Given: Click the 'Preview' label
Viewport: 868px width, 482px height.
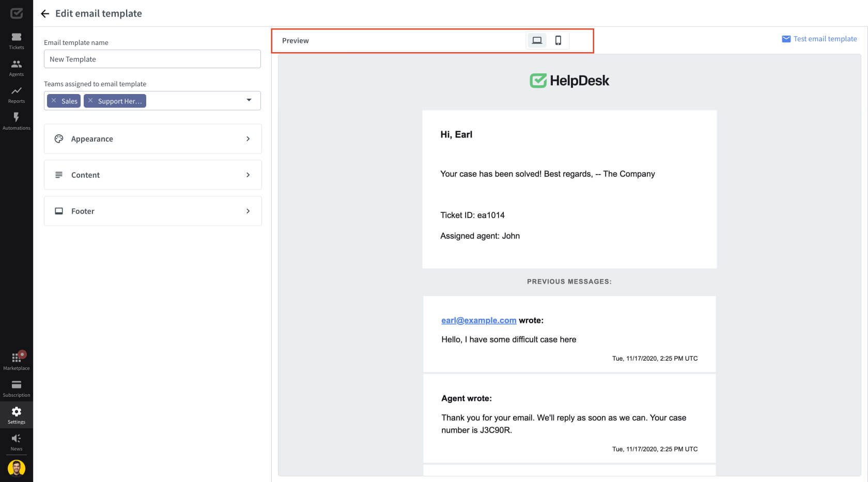Looking at the screenshot, I should [x=296, y=40].
